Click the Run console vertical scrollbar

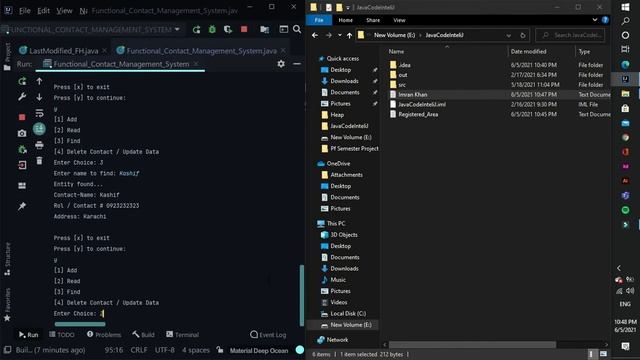click(x=302, y=295)
